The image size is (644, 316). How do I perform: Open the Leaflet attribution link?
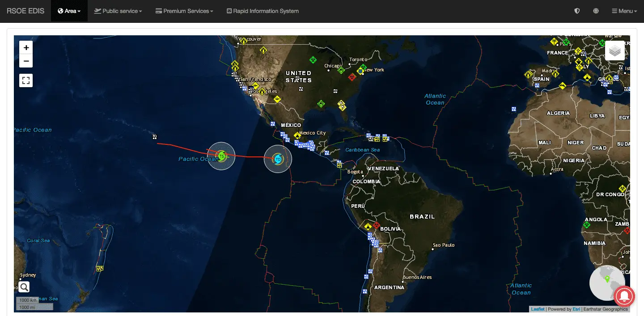point(538,309)
